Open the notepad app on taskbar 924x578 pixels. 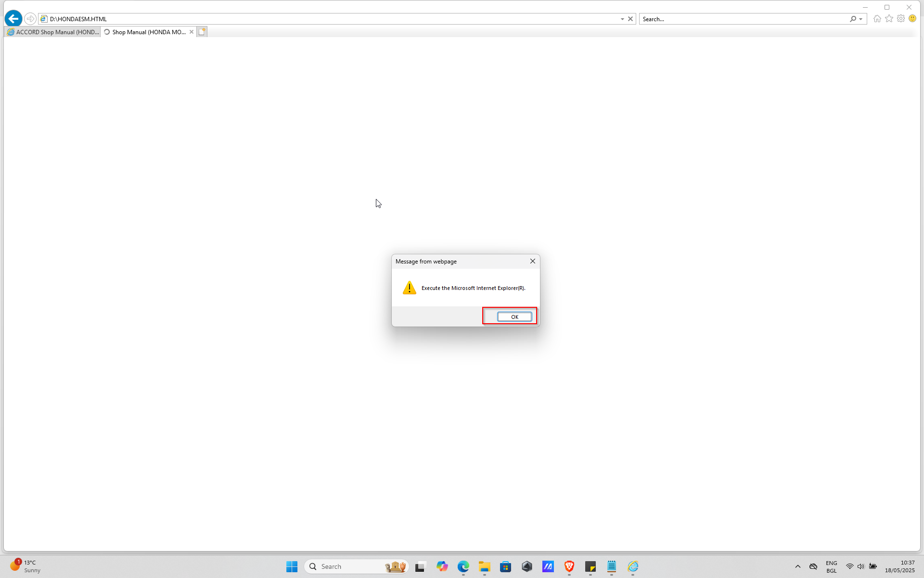pos(611,566)
